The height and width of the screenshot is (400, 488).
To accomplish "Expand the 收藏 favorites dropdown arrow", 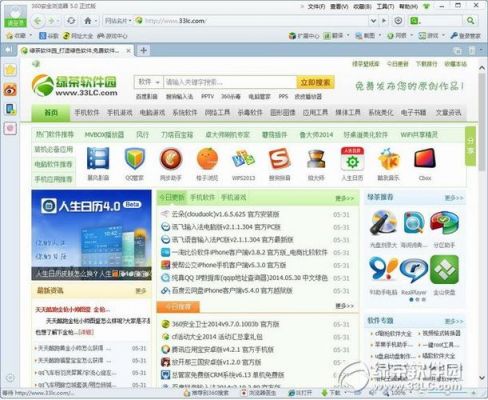I will click(x=31, y=35).
